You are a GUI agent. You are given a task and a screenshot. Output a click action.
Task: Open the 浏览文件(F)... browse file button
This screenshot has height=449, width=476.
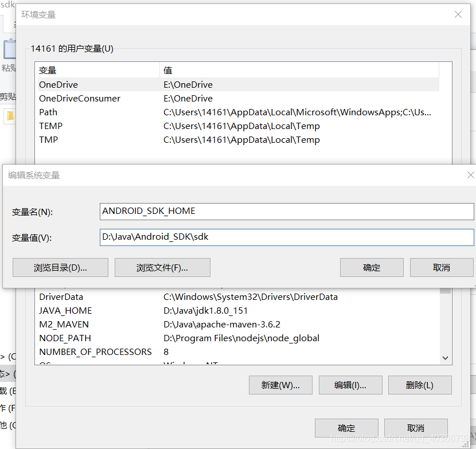coord(162,267)
